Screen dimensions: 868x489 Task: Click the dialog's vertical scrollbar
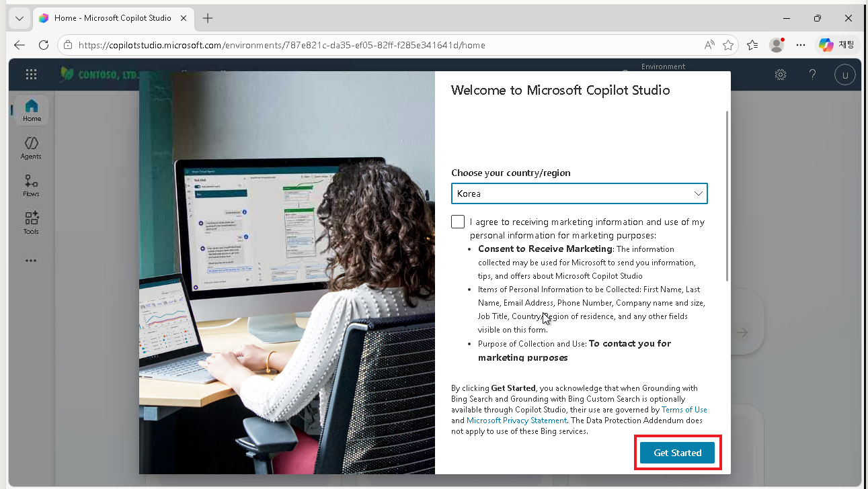click(727, 196)
